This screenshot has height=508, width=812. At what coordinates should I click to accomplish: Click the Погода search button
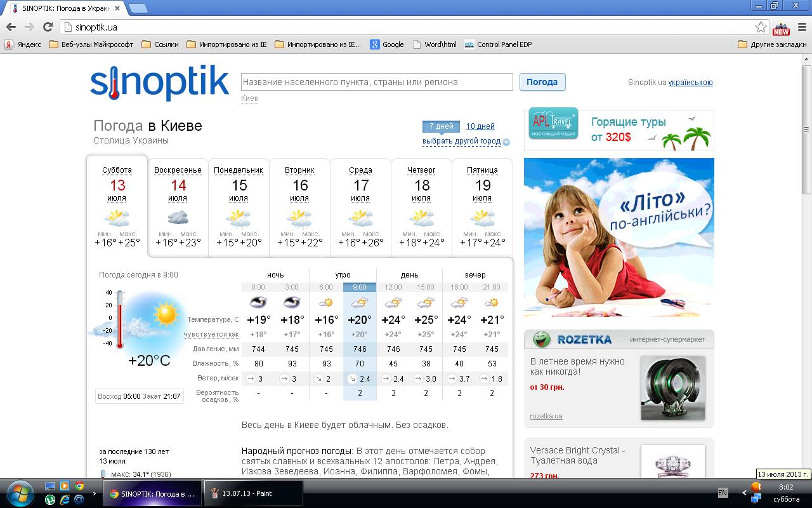click(x=542, y=82)
